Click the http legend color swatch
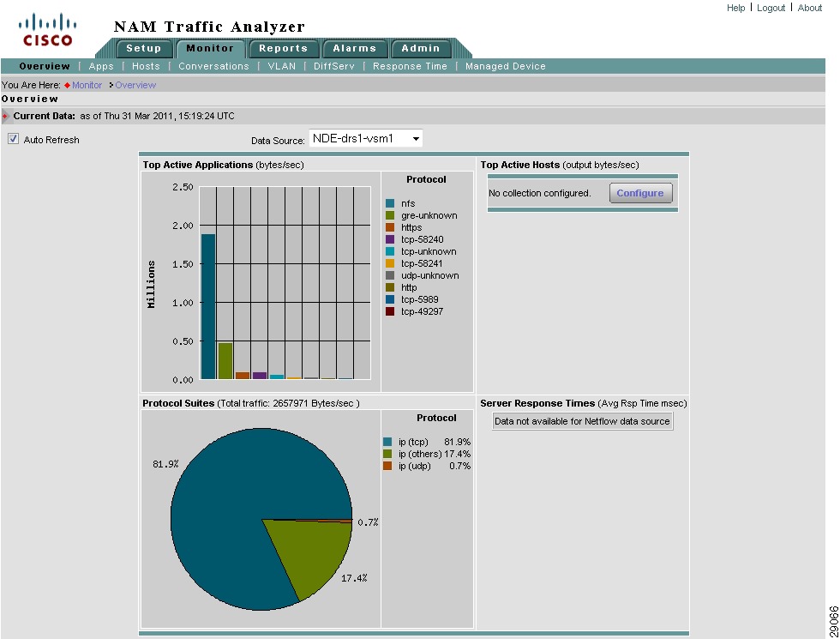The image size is (840, 639). point(390,287)
